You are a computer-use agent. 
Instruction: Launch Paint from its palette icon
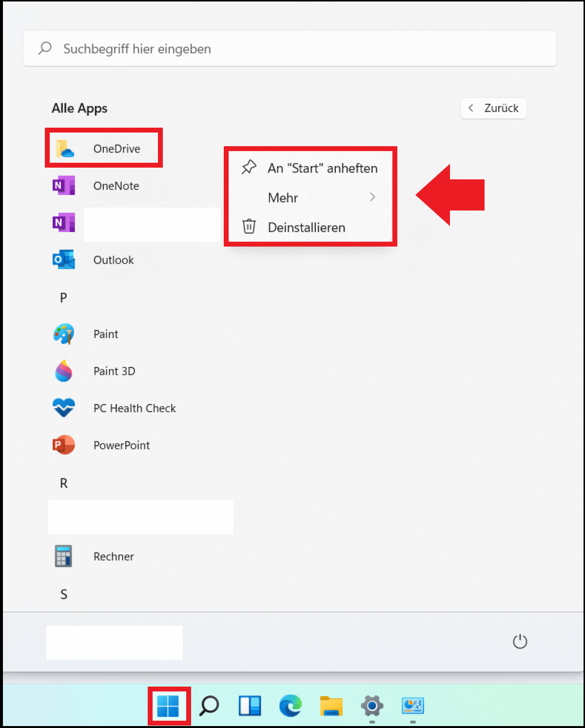tap(64, 334)
